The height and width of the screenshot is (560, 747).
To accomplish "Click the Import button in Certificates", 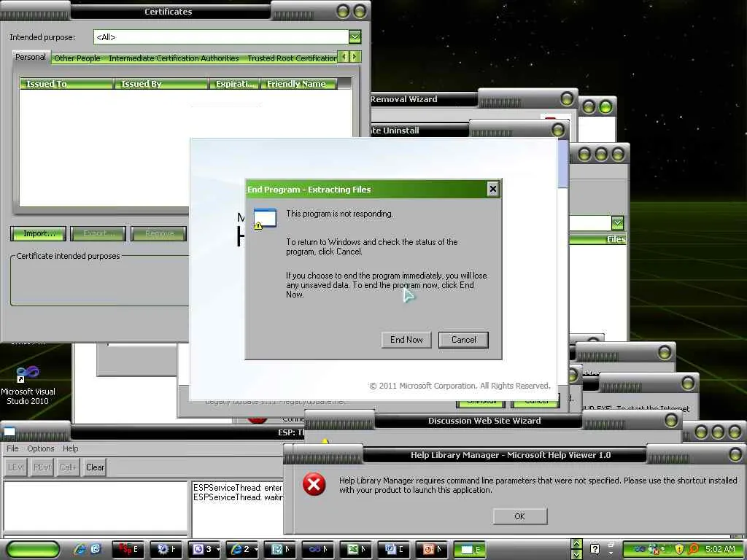I will coord(39,233).
